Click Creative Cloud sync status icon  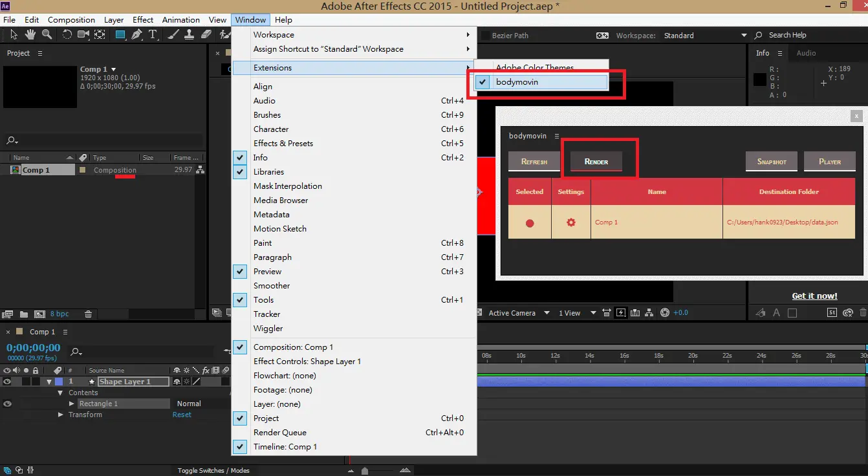click(848, 313)
